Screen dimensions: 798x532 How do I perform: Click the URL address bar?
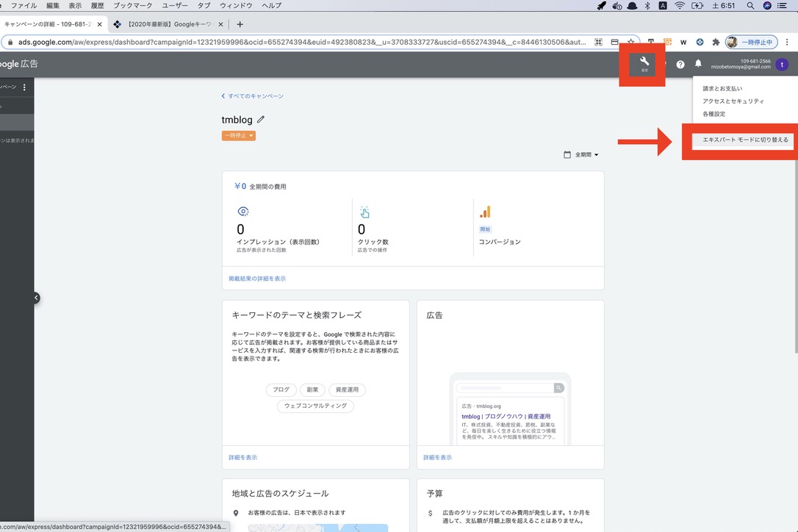click(x=302, y=42)
